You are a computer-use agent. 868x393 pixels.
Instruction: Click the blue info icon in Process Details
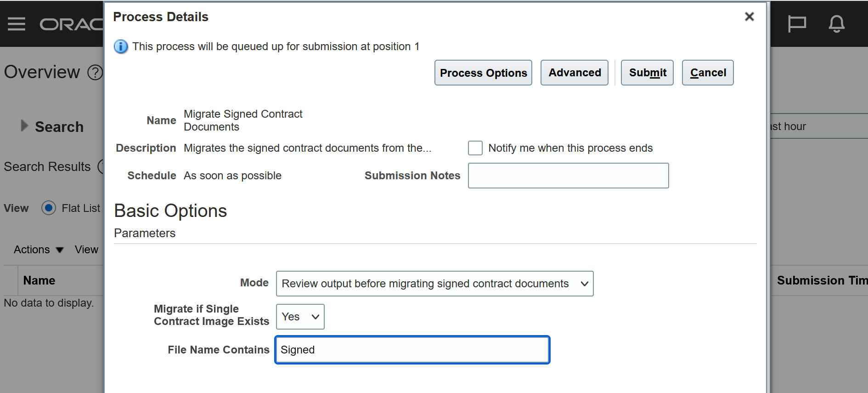120,46
